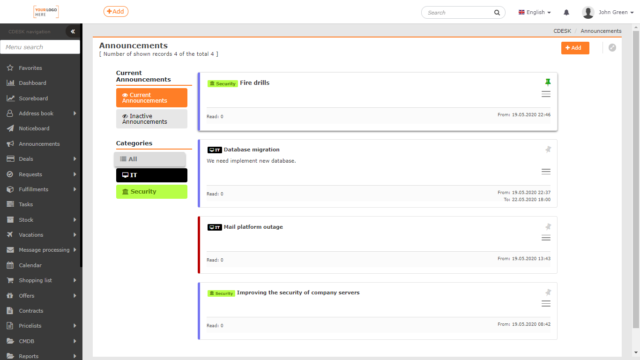Pin the Database migration announcement
640x360 pixels.
click(548, 149)
